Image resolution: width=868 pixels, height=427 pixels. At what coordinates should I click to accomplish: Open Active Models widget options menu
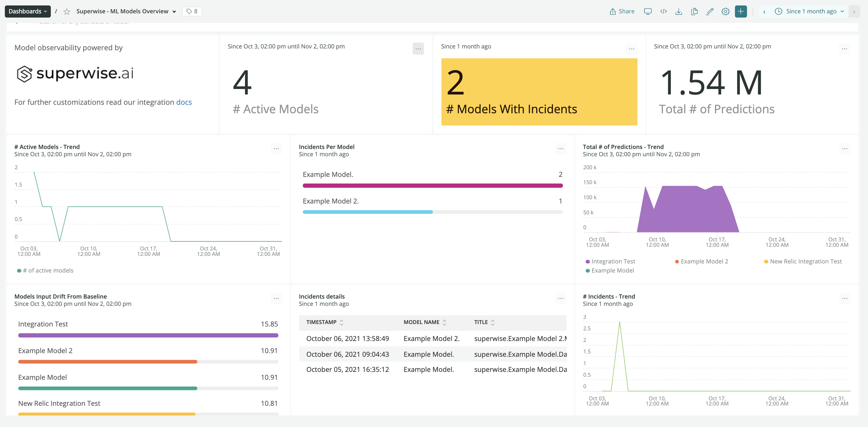(x=418, y=49)
